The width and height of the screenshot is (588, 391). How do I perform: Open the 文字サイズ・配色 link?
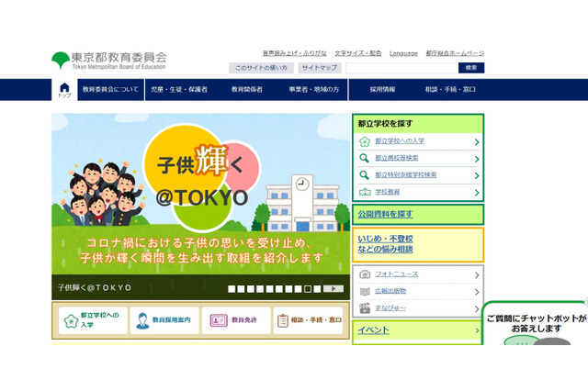358,53
